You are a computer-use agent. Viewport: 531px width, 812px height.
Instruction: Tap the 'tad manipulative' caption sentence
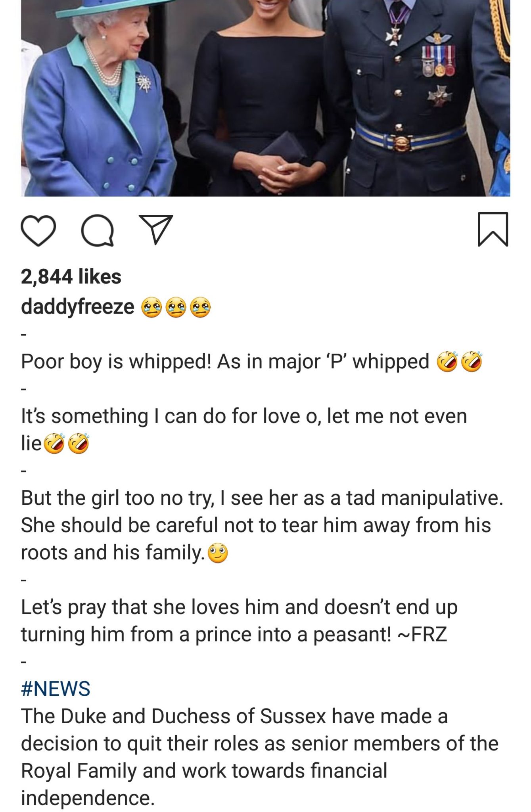[262, 498]
